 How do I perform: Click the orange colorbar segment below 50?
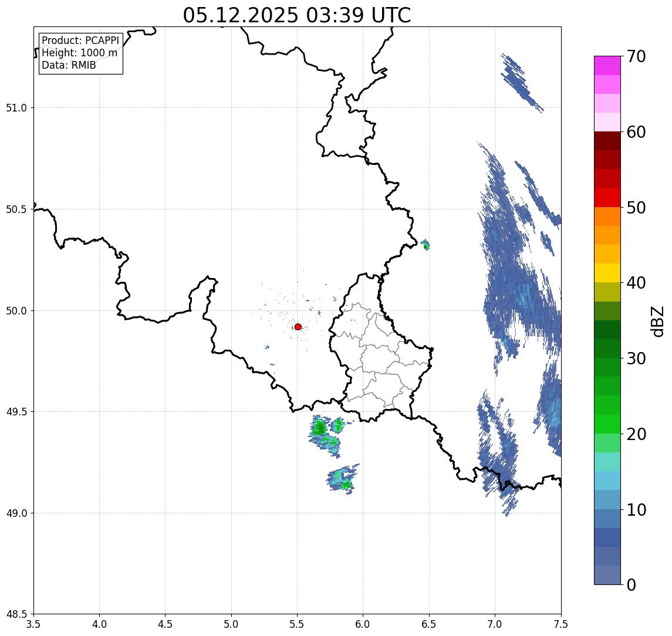click(607, 216)
